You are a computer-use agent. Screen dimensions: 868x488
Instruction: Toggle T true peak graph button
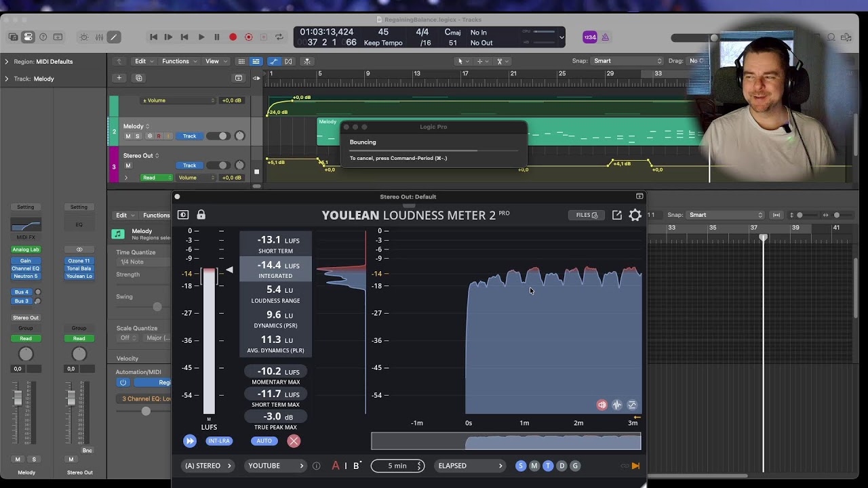coord(548,466)
